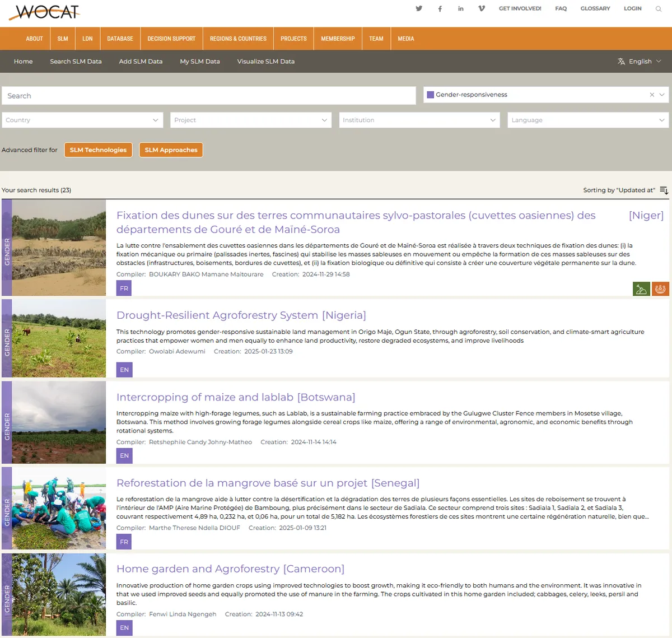Toggle SLM Approaches advanced filter
Viewport: 672px width, 638px height.
coord(171,150)
